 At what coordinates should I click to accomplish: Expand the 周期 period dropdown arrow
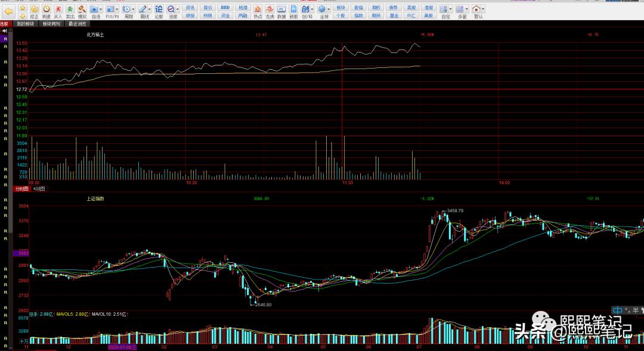133,9
